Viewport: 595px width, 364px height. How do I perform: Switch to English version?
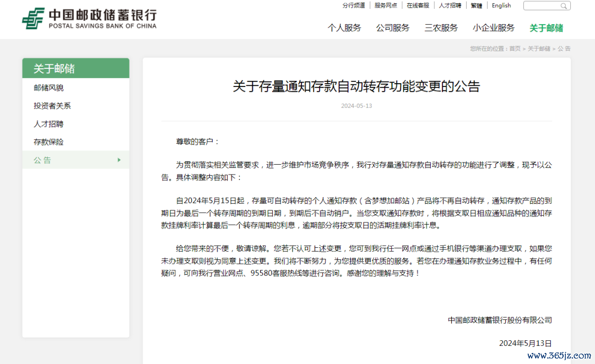click(501, 6)
